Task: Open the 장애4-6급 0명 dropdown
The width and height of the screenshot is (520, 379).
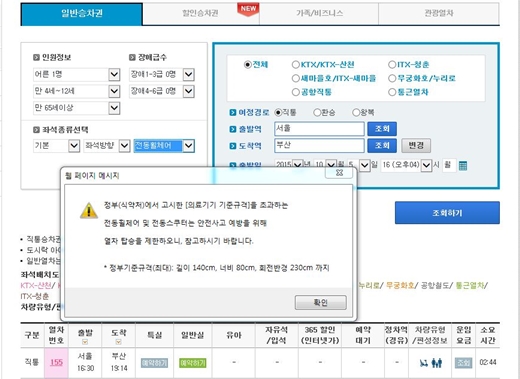Action: pos(162,91)
